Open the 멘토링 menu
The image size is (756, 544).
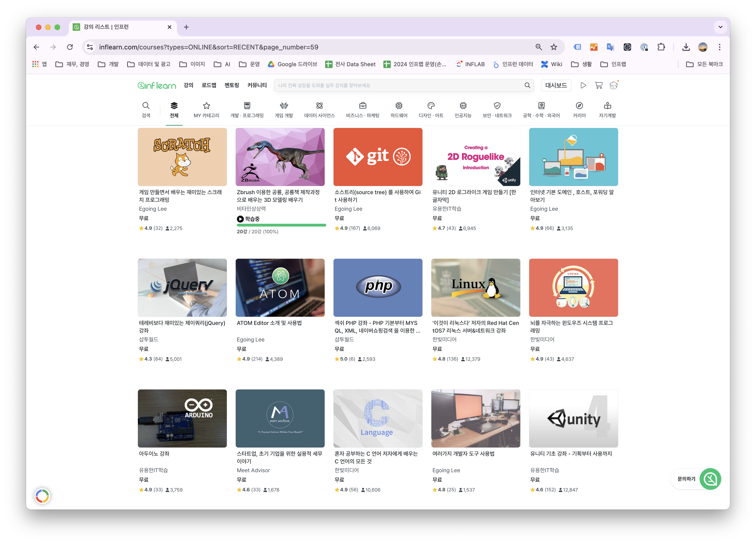232,85
